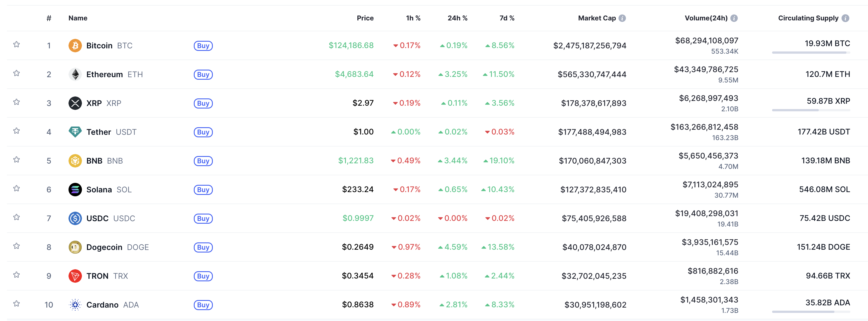
Task: Open the Market Cap info tooltip icon
Action: (622, 18)
